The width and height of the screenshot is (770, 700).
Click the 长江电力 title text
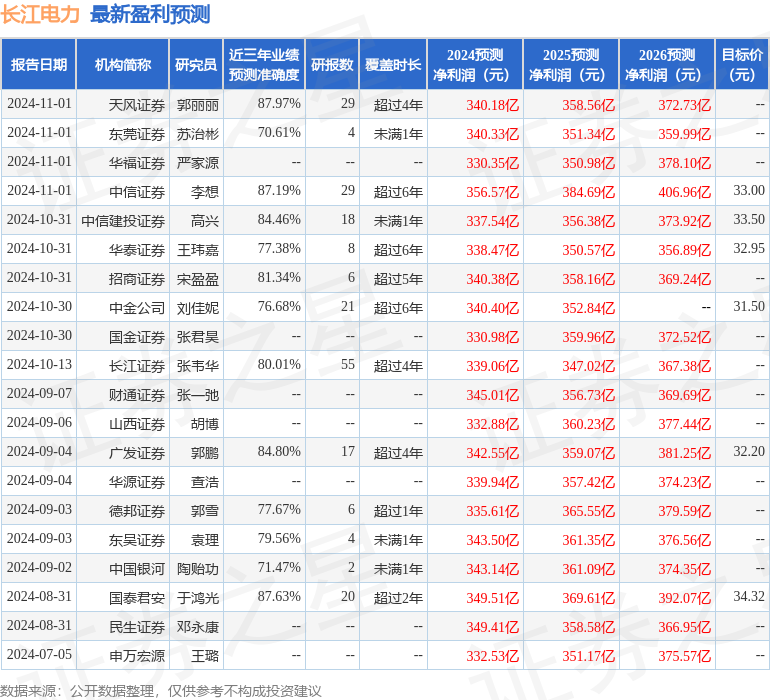coord(40,14)
